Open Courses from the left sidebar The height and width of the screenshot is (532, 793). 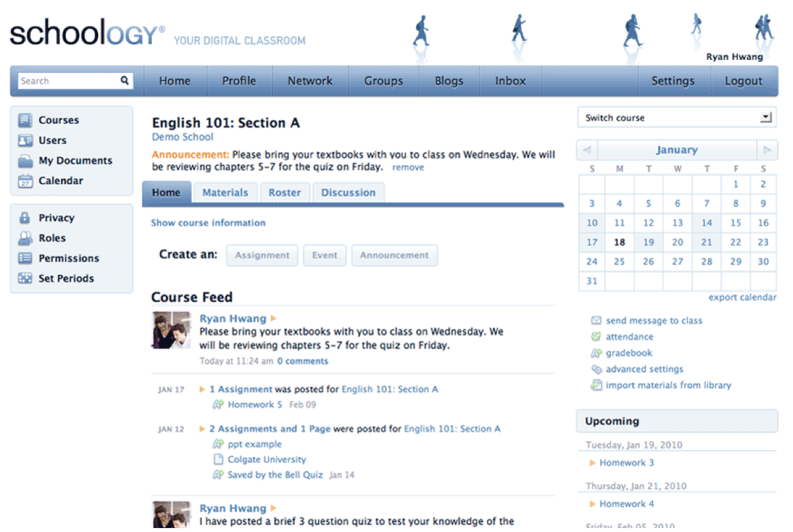24,120
